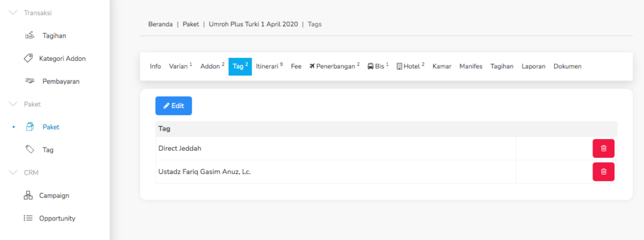Click the pencil icon on Edit button
This screenshot has width=644, height=240.
tap(166, 106)
